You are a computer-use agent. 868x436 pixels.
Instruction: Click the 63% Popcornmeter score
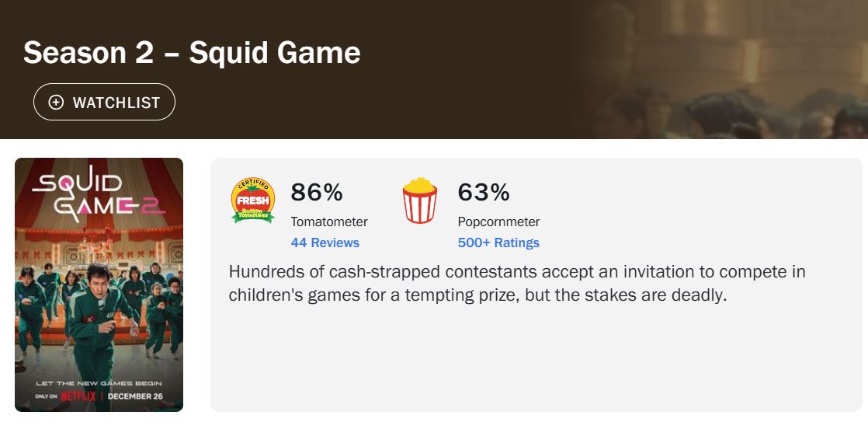(484, 192)
